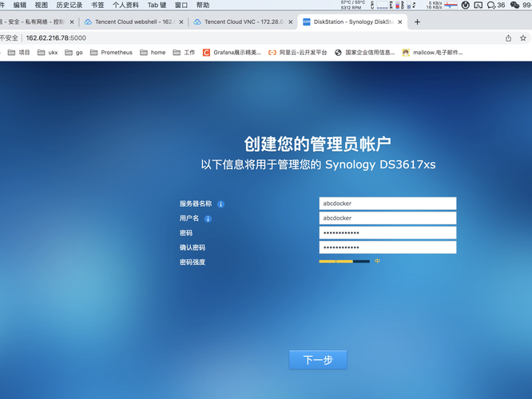Open the 帮助 menu
The height and width of the screenshot is (399, 532).
tap(203, 5)
